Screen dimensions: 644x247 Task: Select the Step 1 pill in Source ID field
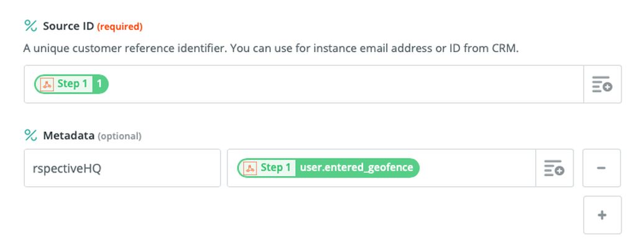[71, 84]
